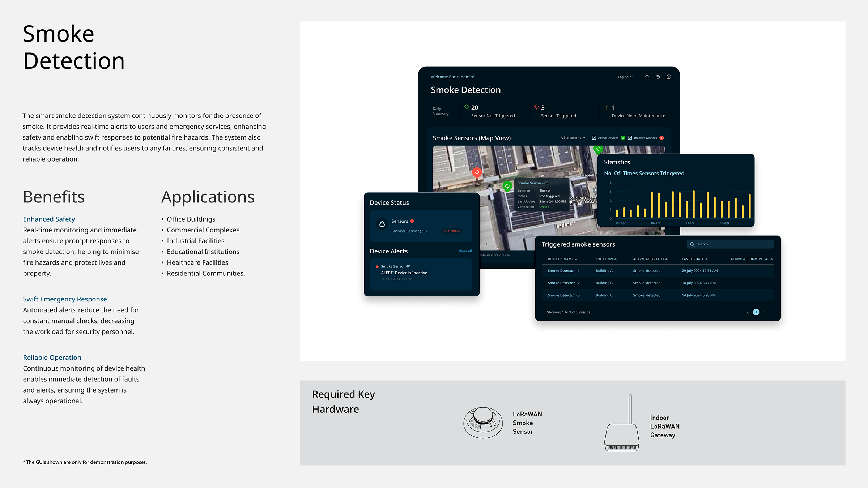The image size is (868, 488).
Task: Uncheck the Active Devices checkbox
Action: coord(594,138)
